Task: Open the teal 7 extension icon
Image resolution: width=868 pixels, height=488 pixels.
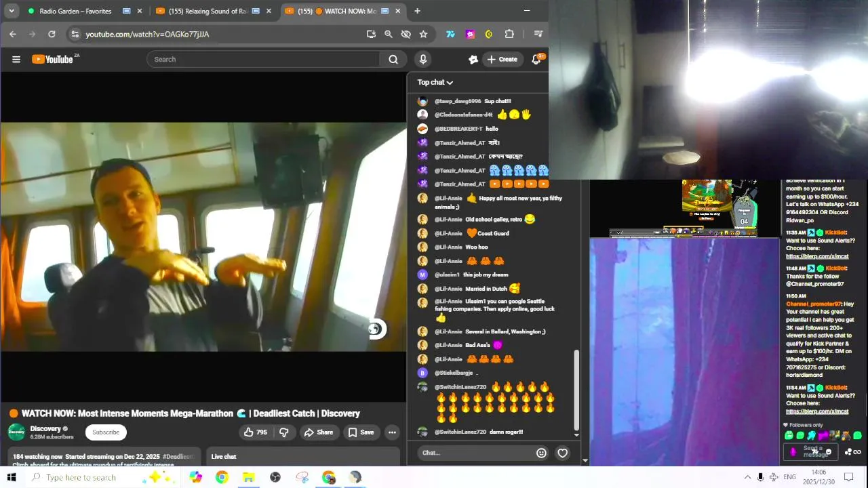Action: click(450, 34)
